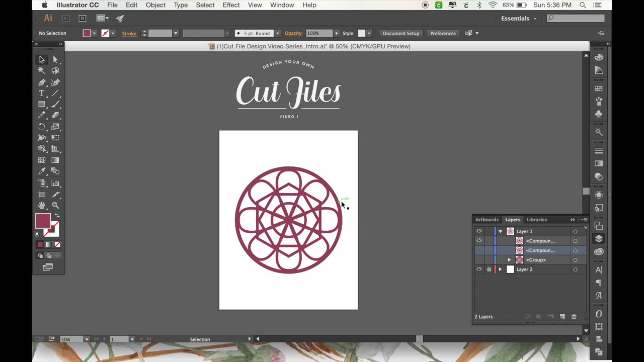Open the File menu
Viewport: 644px width, 362px height.
tap(112, 5)
